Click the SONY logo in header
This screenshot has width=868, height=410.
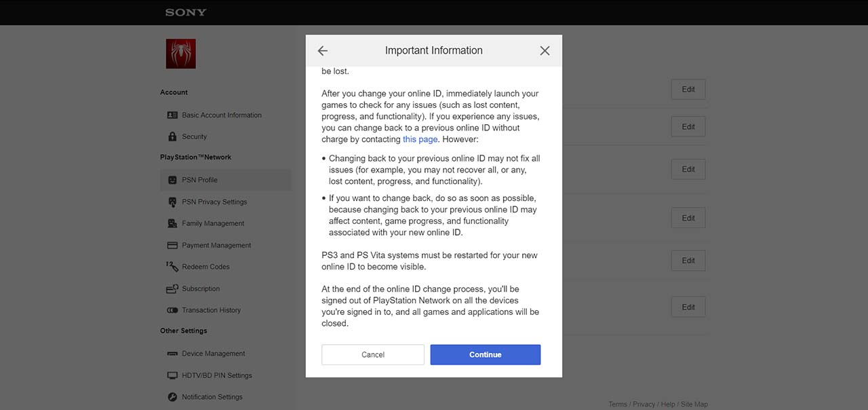coord(186,12)
